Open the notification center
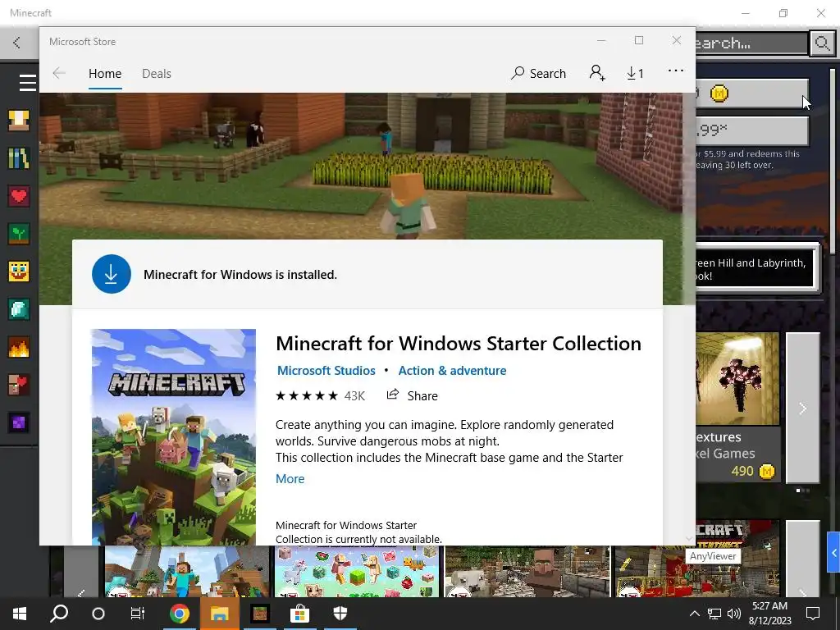This screenshot has width=840, height=630. click(813, 614)
